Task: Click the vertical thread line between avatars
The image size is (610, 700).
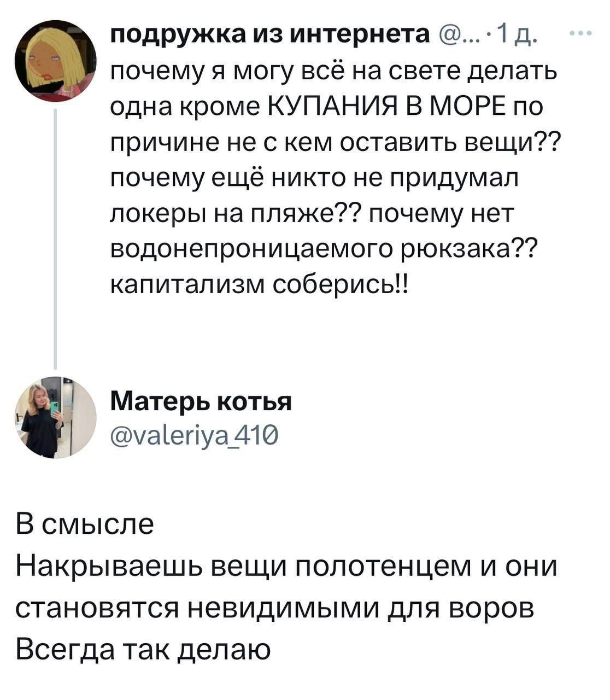Action: (56, 235)
